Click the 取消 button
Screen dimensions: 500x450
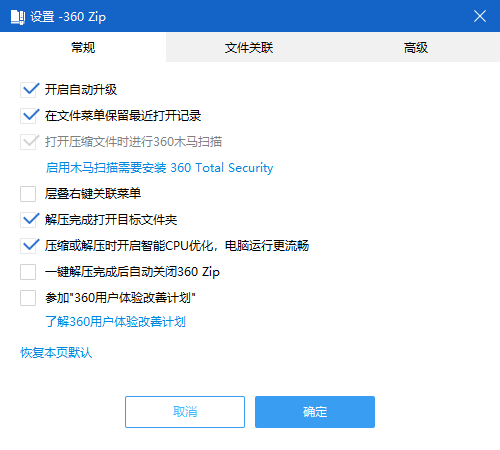tap(185, 412)
